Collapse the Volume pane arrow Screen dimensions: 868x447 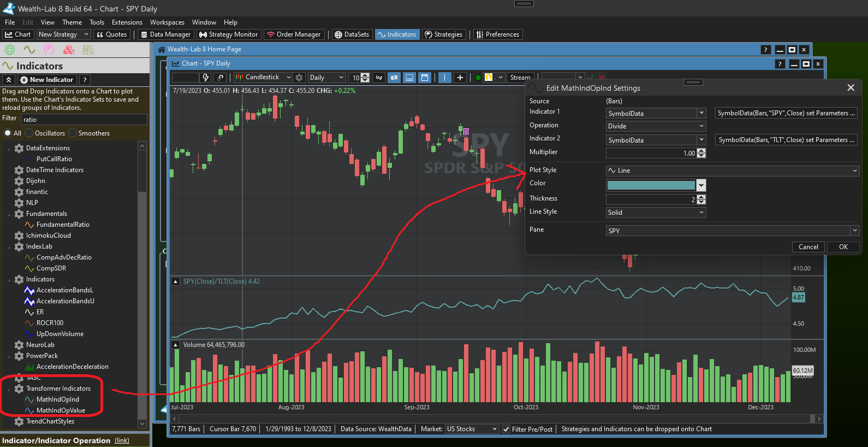(176, 345)
